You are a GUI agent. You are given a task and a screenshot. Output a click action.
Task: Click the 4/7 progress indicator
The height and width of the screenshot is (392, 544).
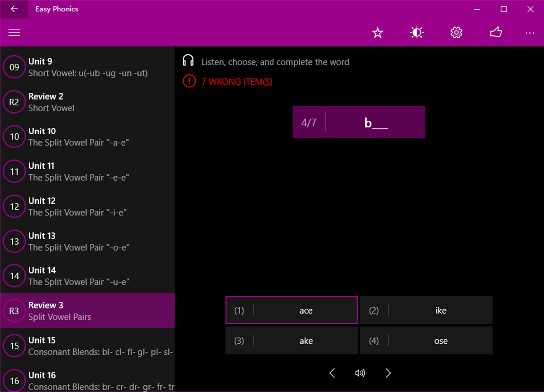click(308, 122)
